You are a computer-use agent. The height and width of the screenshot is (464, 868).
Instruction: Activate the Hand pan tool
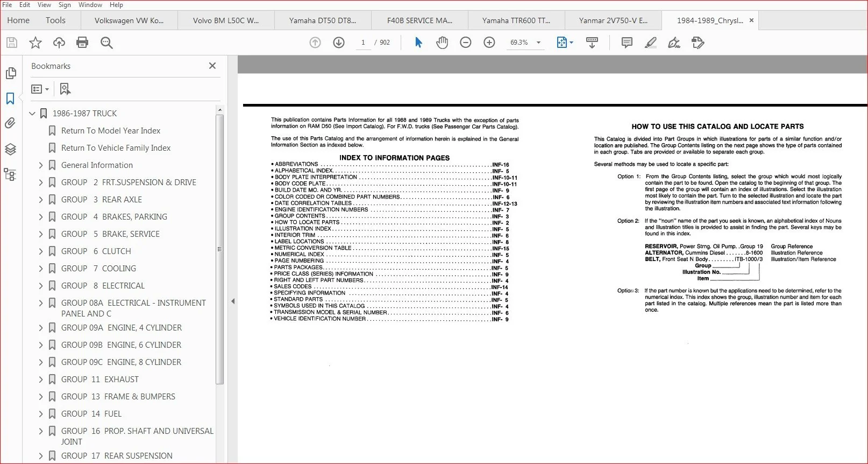coord(442,43)
